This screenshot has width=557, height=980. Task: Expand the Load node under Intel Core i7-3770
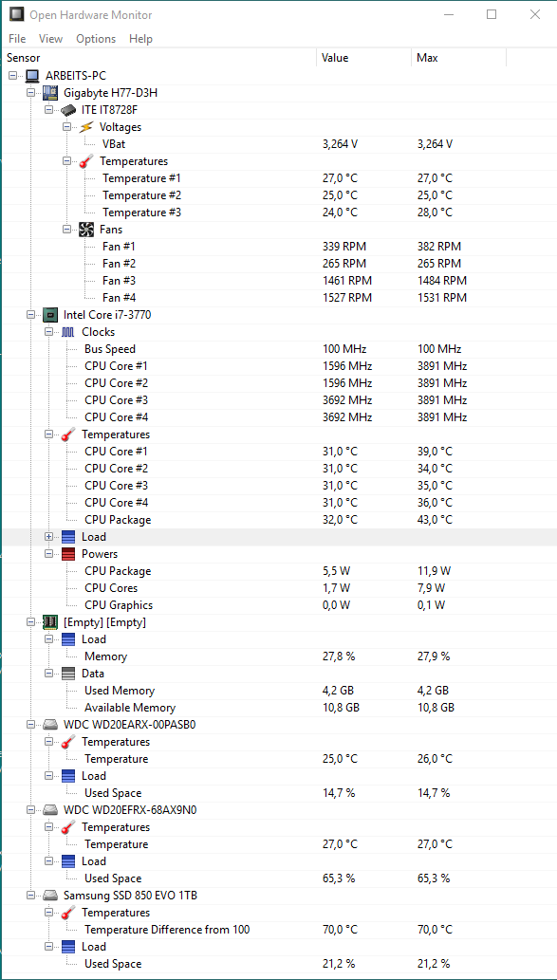tap(48, 537)
